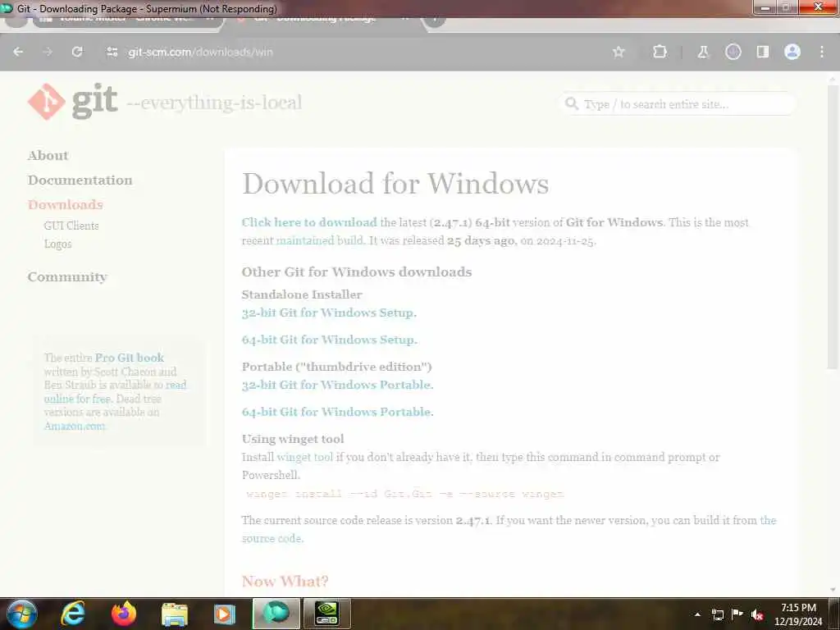Image resolution: width=840 pixels, height=630 pixels.
Task: Open the Community sidebar link
Action: 67,277
